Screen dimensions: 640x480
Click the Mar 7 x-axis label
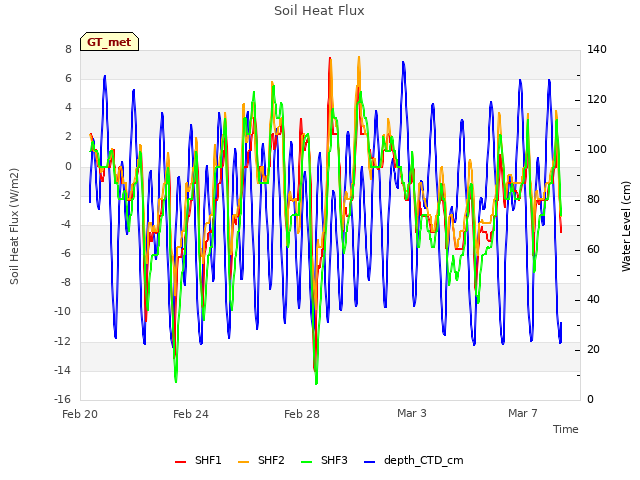coord(523,413)
